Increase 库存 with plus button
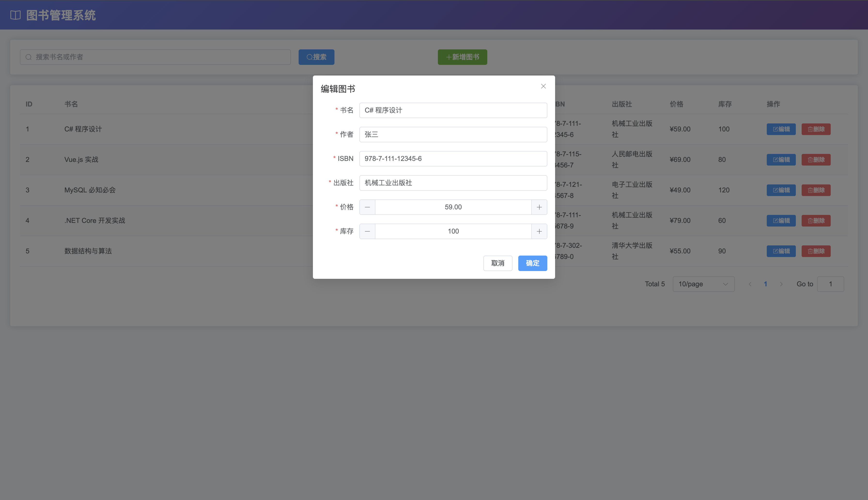 point(539,231)
